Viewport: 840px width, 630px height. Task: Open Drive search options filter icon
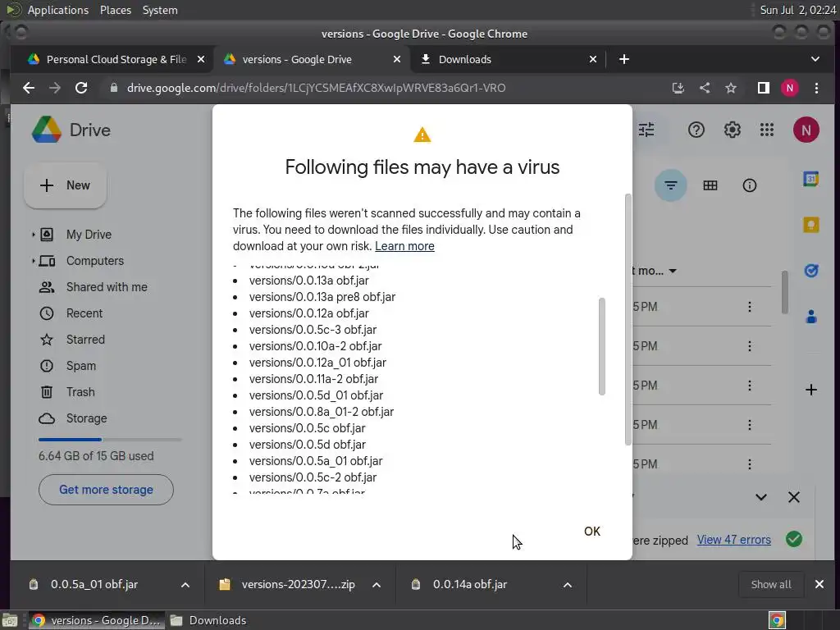(x=646, y=130)
